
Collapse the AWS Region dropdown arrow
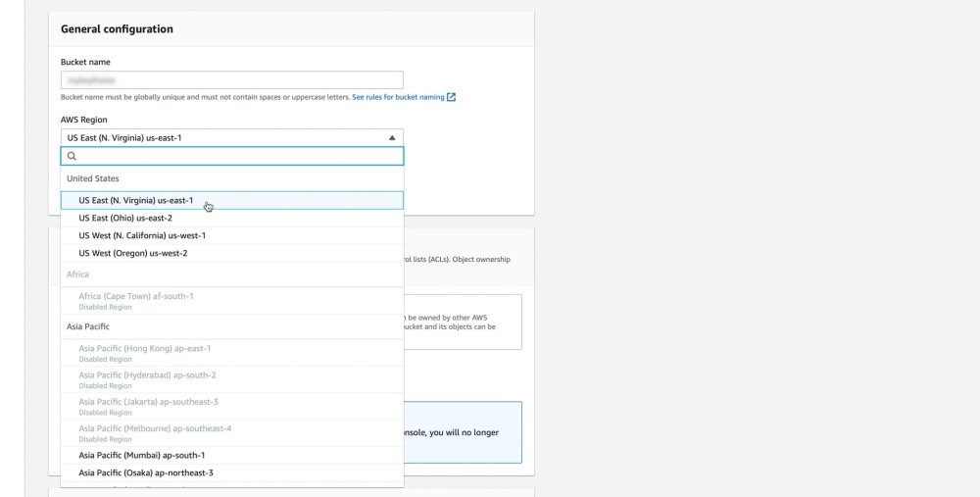click(392, 137)
